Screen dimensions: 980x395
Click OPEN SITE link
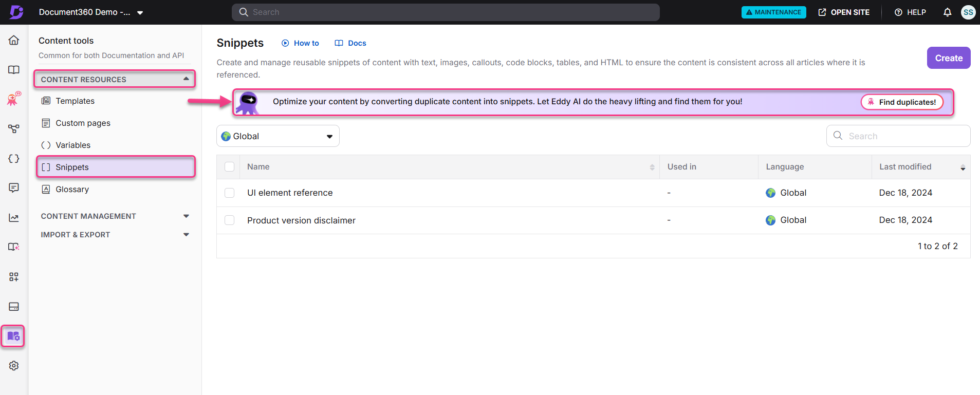[844, 12]
